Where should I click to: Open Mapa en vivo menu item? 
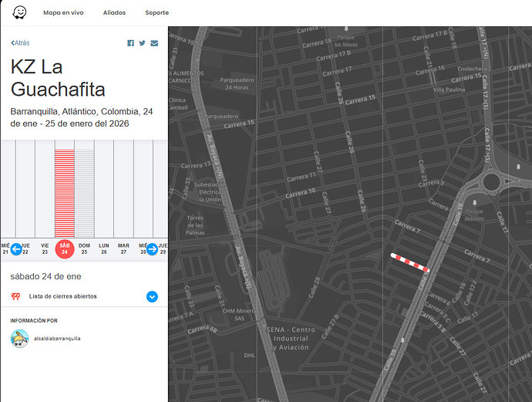click(x=63, y=13)
